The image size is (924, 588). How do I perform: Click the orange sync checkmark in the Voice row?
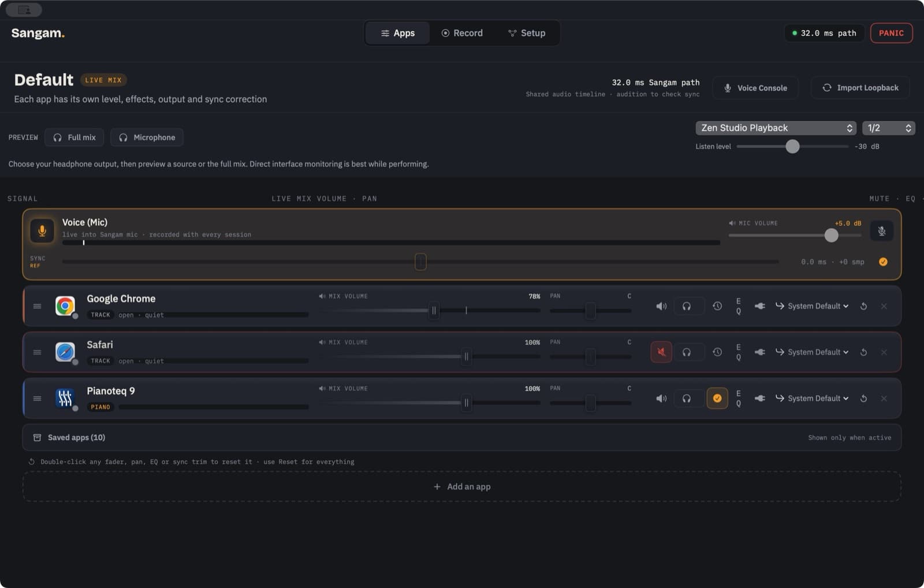tap(883, 262)
